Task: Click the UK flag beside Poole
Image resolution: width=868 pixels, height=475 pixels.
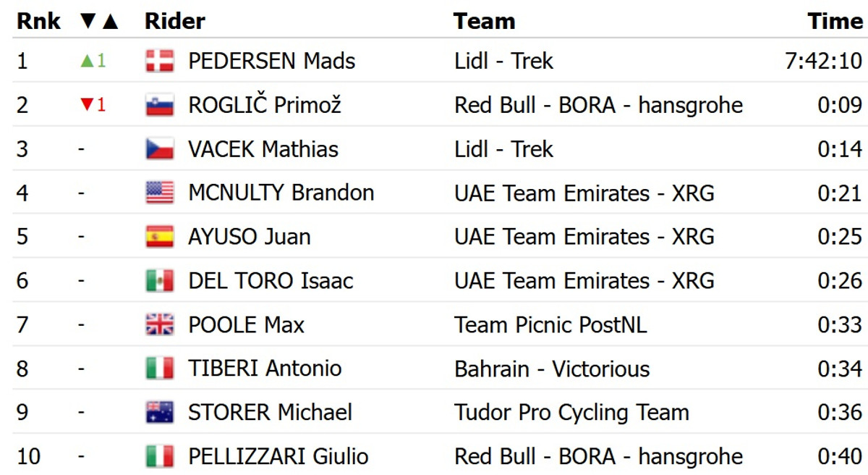Action: pos(159,324)
